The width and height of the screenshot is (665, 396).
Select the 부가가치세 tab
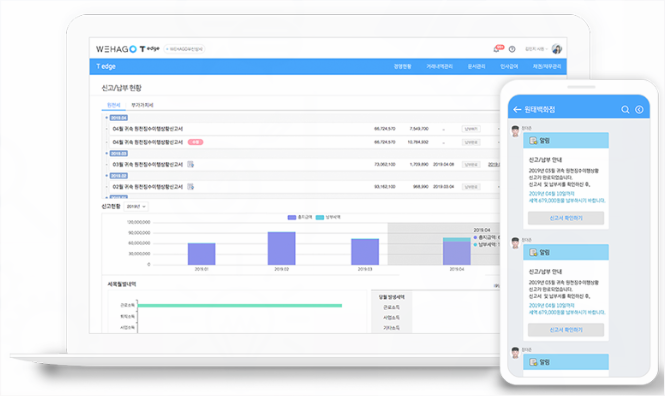click(142, 105)
